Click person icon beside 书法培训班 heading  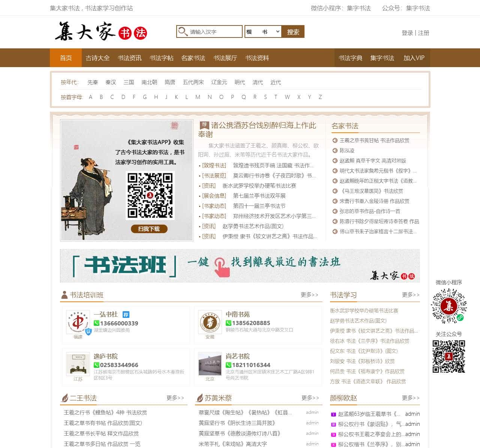(64, 295)
